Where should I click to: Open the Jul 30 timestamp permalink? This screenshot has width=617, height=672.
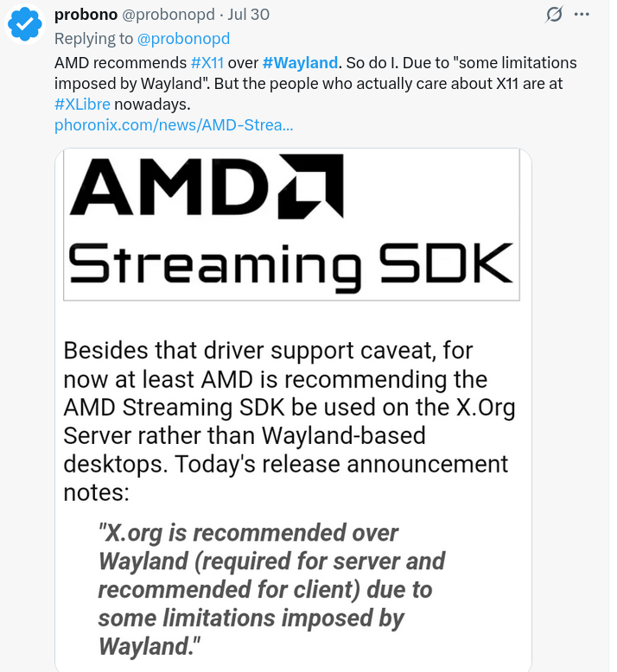248,15
